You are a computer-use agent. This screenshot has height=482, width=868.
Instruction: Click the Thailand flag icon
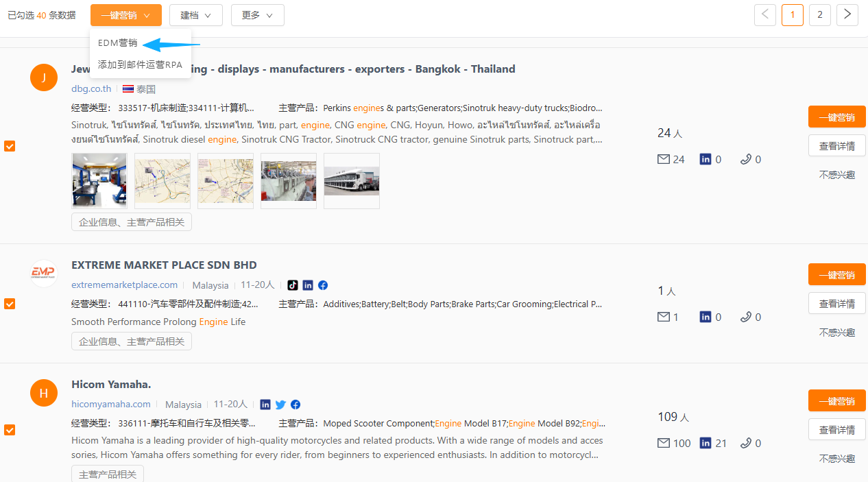click(128, 89)
